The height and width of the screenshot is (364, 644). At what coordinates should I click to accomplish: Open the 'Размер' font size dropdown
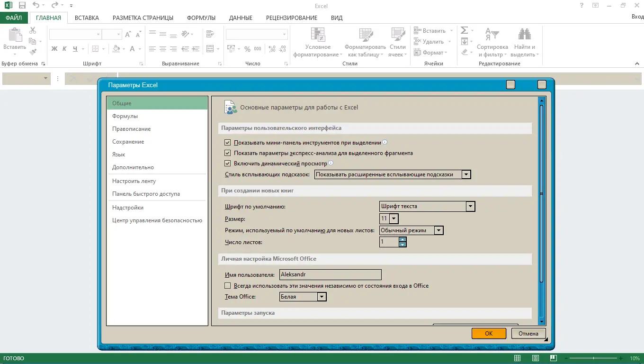[394, 218]
